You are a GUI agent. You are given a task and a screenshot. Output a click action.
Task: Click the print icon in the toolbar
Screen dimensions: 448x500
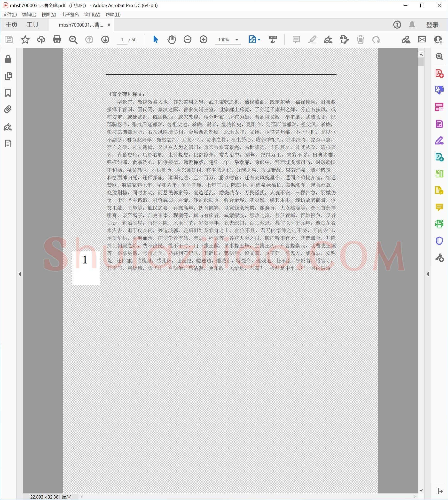point(57,40)
